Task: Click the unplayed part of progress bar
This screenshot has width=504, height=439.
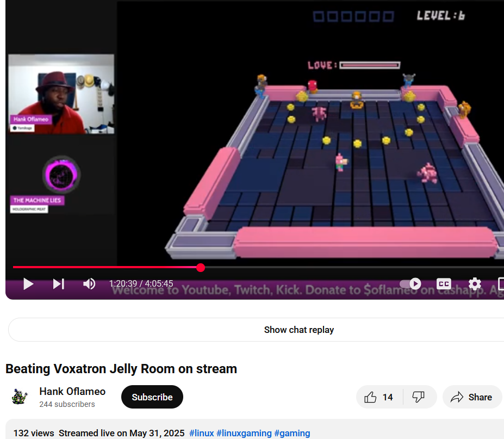Action: (x=353, y=267)
